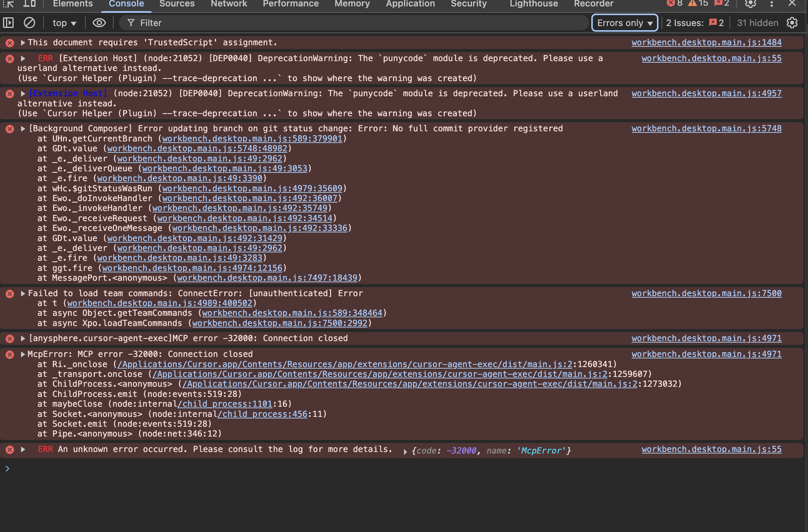This screenshot has width=808, height=532.
Task: Expand the Background Composer error entry
Action: 23,129
